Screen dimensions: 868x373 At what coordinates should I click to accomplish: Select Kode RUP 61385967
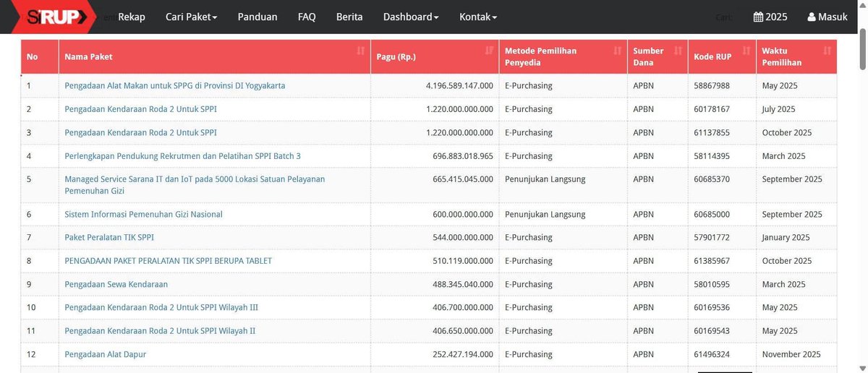[712, 261]
